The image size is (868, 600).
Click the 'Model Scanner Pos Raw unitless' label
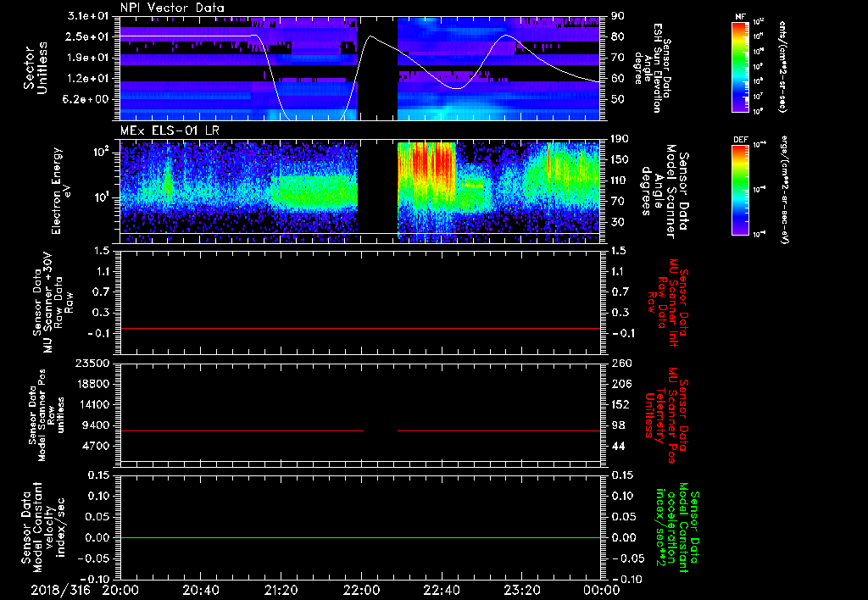(47, 415)
